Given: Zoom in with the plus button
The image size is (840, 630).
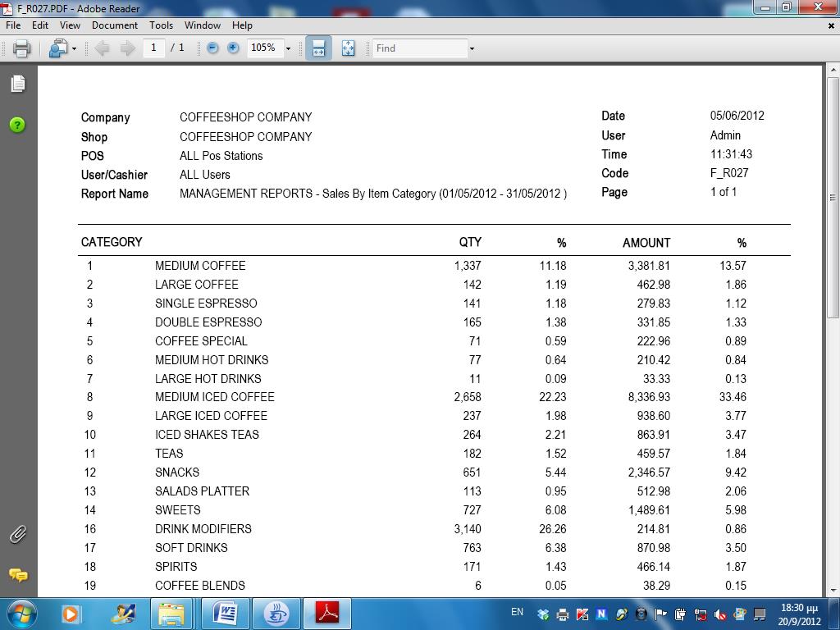Looking at the screenshot, I should click(x=232, y=48).
